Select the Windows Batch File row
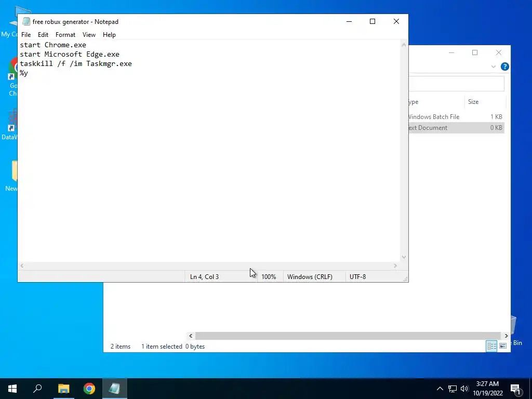 coord(456,117)
